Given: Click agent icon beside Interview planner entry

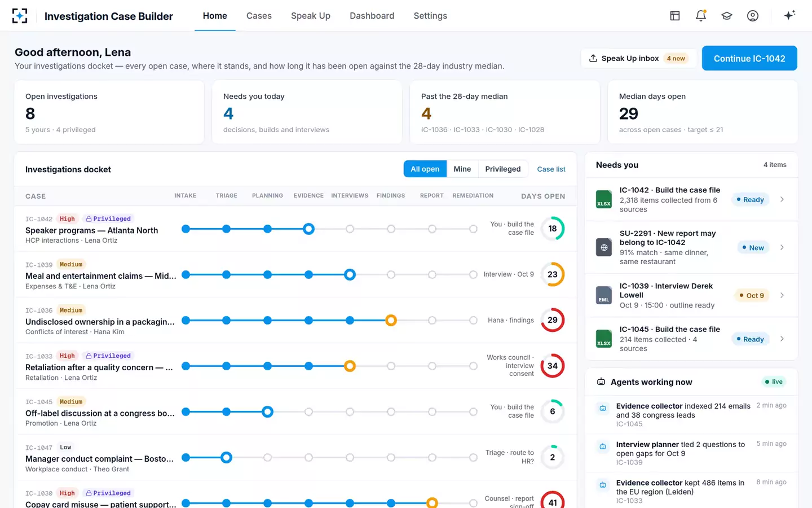Looking at the screenshot, I should point(603,446).
